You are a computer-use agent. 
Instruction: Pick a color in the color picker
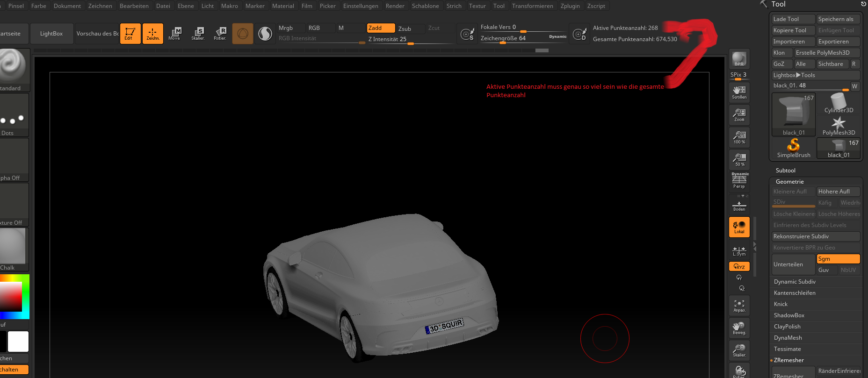(14, 297)
